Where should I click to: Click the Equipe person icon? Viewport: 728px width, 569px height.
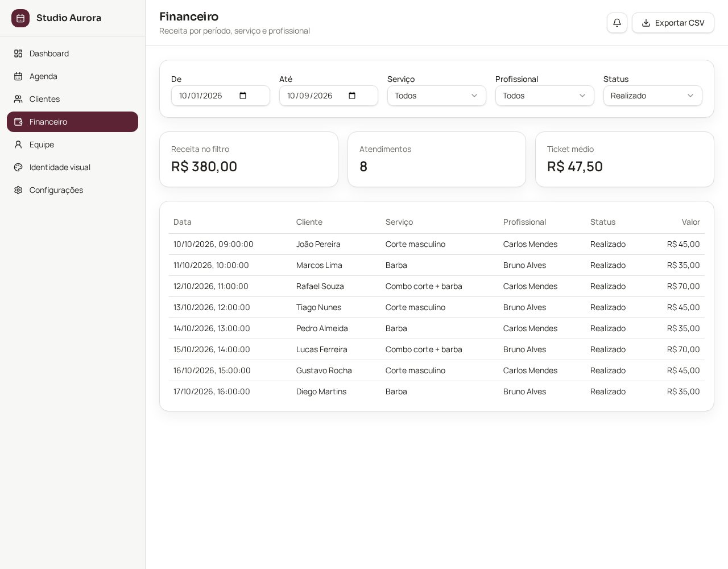point(18,145)
